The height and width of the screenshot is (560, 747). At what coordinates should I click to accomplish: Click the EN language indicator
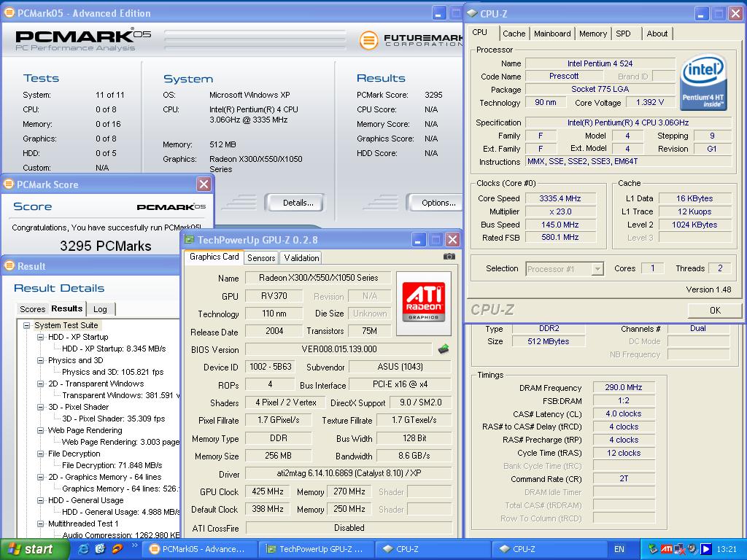tap(619, 549)
